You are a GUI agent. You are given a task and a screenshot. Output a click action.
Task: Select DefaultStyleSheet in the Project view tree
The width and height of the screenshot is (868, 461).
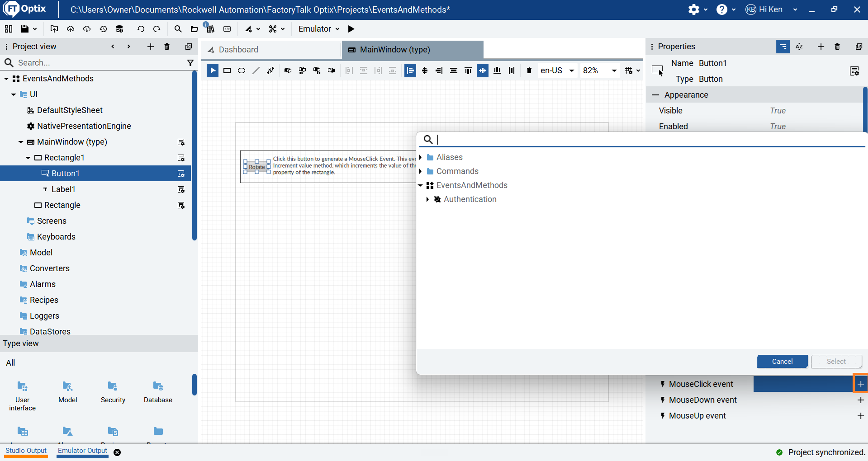click(70, 110)
